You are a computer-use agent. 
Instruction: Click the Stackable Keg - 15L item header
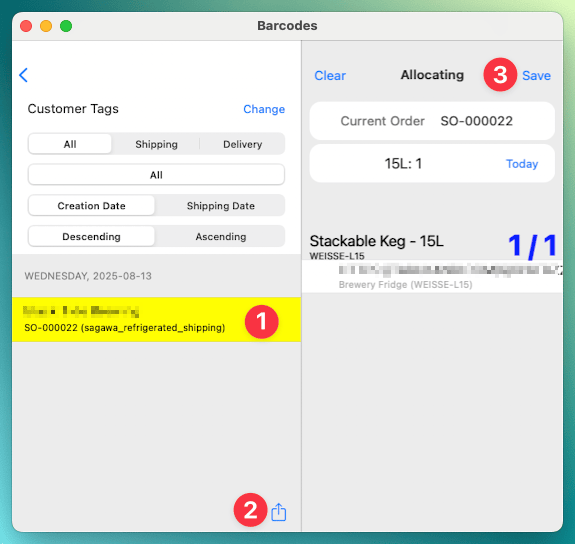[x=376, y=241]
